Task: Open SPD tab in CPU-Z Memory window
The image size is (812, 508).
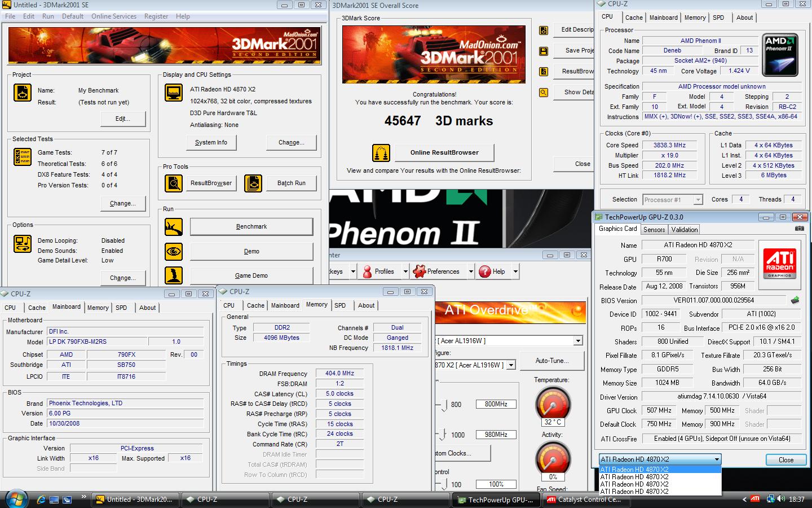Action: [x=340, y=305]
